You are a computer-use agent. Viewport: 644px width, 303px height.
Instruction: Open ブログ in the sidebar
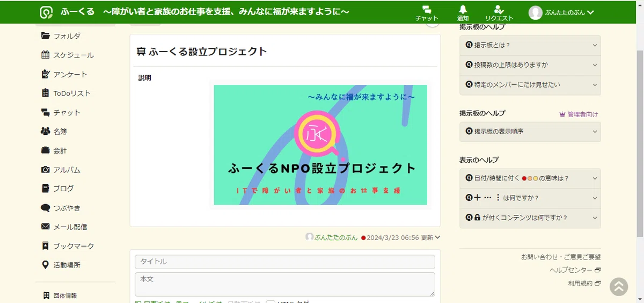coord(57,189)
